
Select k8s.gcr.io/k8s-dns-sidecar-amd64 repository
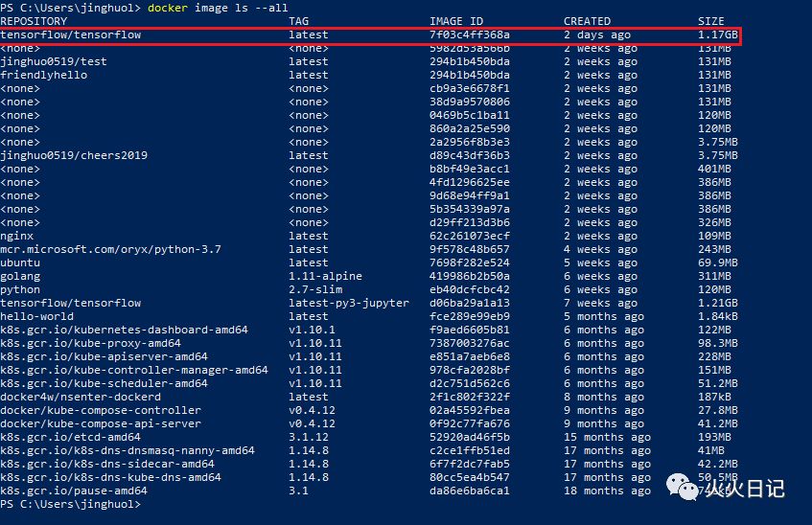click(x=107, y=465)
